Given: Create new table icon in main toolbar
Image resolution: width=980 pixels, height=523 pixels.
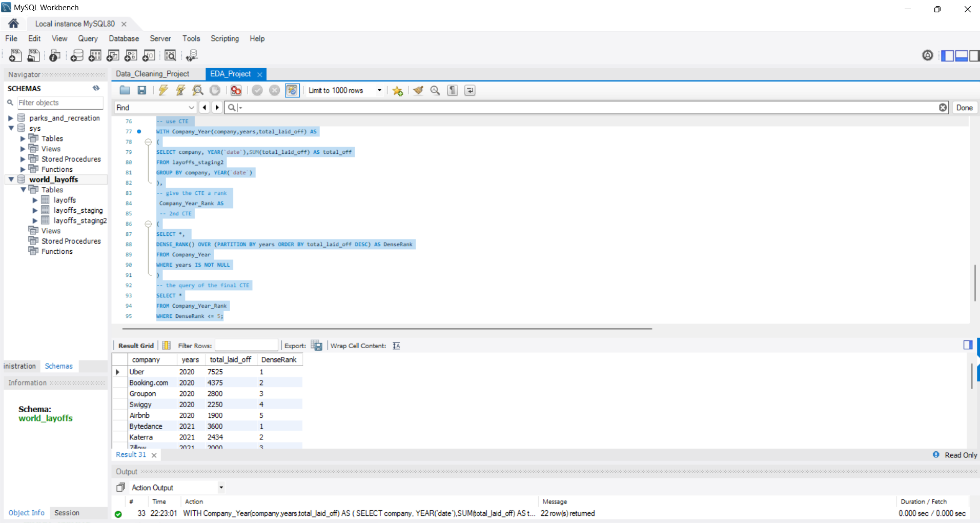Looking at the screenshot, I should click(x=95, y=55).
